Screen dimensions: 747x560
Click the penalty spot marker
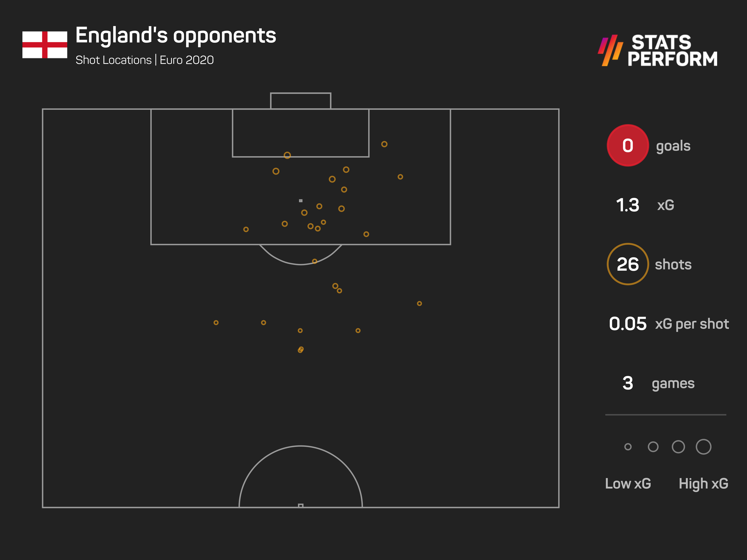pyautogui.click(x=300, y=200)
